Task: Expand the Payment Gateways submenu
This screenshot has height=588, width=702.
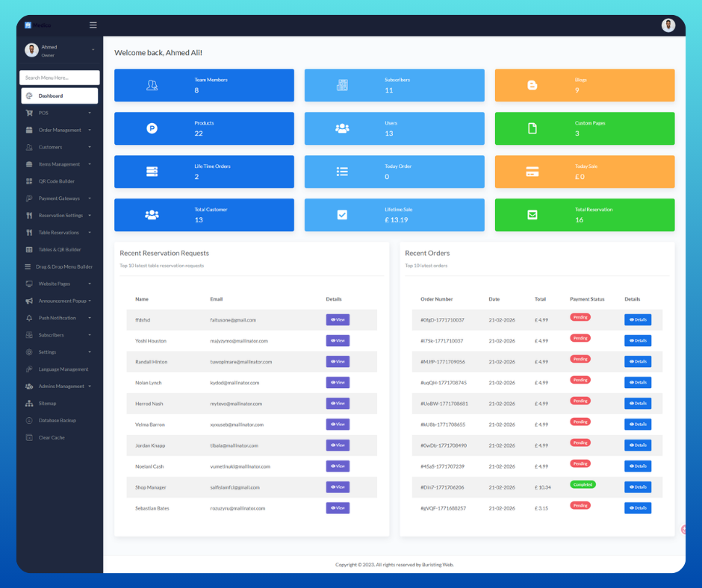Action: tap(90, 198)
